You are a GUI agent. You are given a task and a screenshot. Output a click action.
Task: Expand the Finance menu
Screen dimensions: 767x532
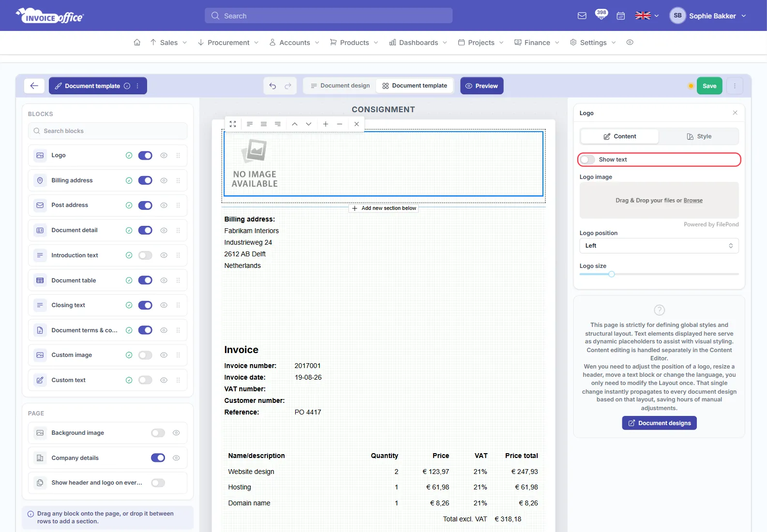pyautogui.click(x=537, y=43)
